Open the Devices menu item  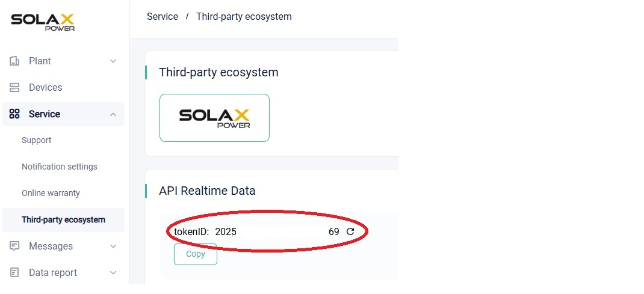coord(63,87)
